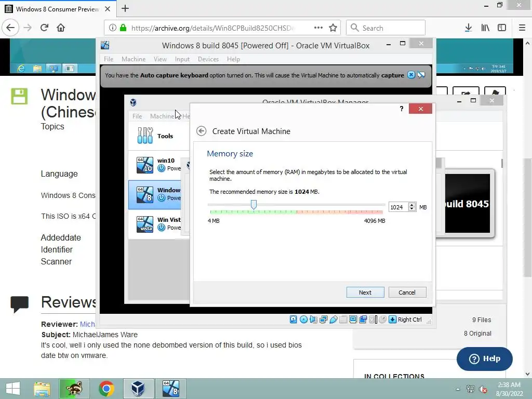Go back in Firefox browser

coord(10,28)
